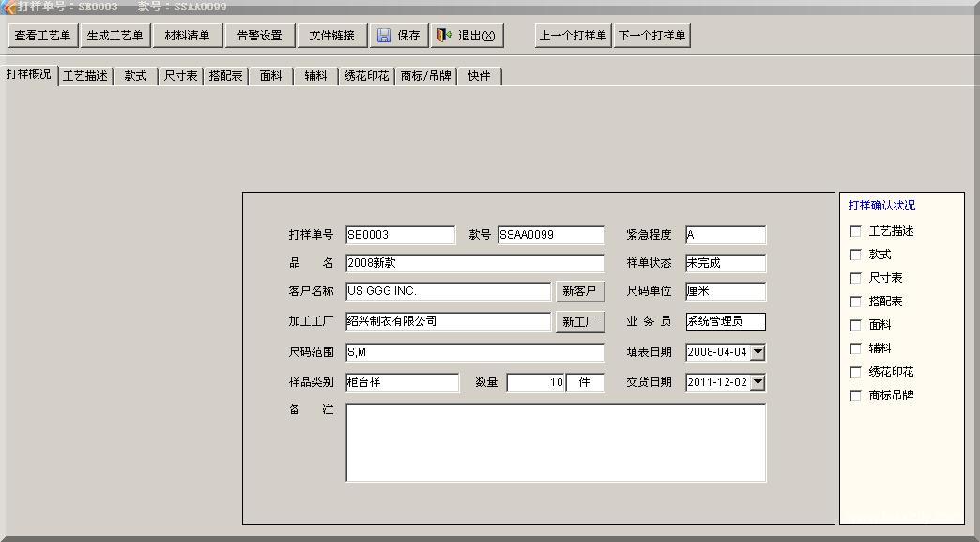Check the 绣花印花 confirmation checkbox
Screen dimensions: 980x542
pyautogui.click(x=855, y=372)
